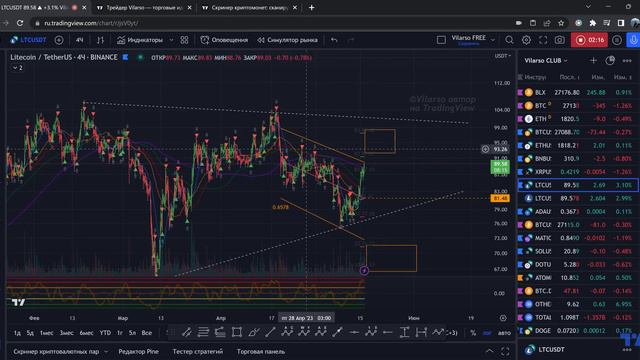
Task: Open time zone settings gear on time axis
Action: 503,318
